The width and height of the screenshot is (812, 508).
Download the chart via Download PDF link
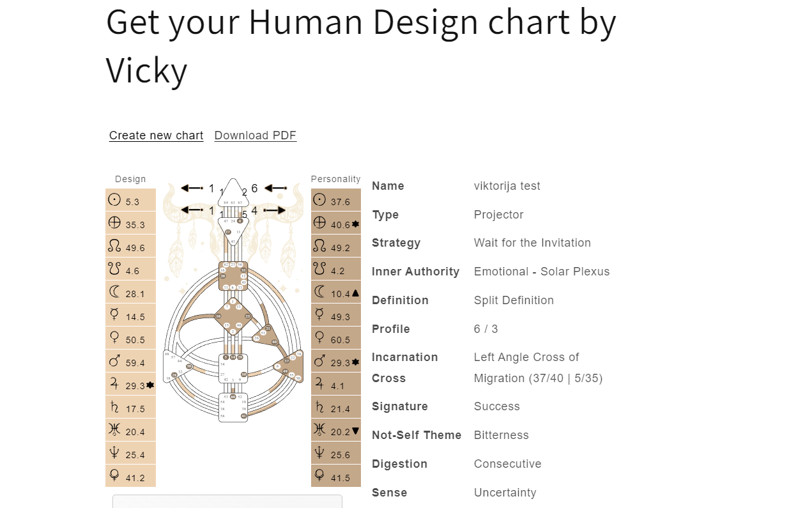pyautogui.click(x=256, y=135)
